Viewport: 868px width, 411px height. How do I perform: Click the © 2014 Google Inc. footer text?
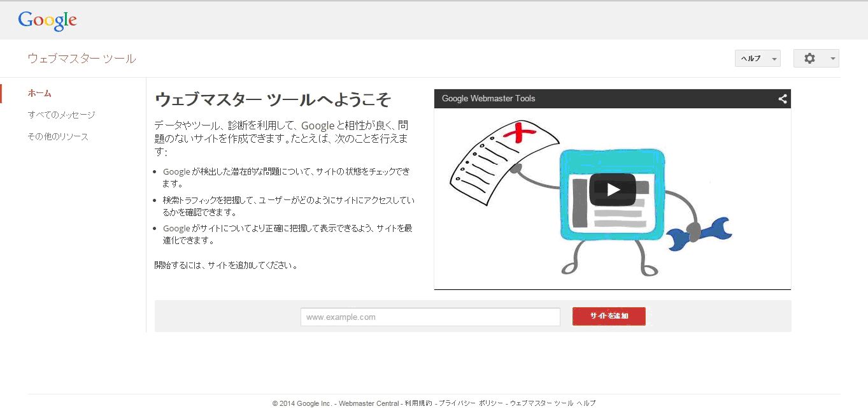[302, 403]
